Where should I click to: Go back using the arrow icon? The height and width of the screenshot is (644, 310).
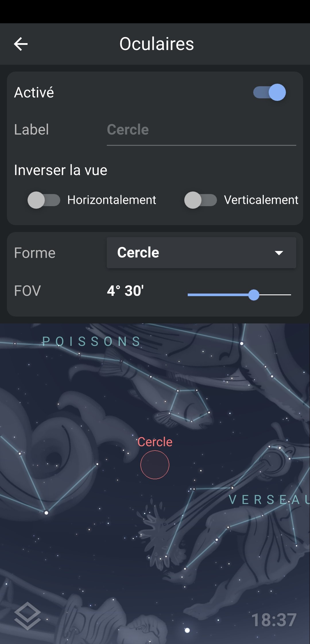click(x=21, y=44)
